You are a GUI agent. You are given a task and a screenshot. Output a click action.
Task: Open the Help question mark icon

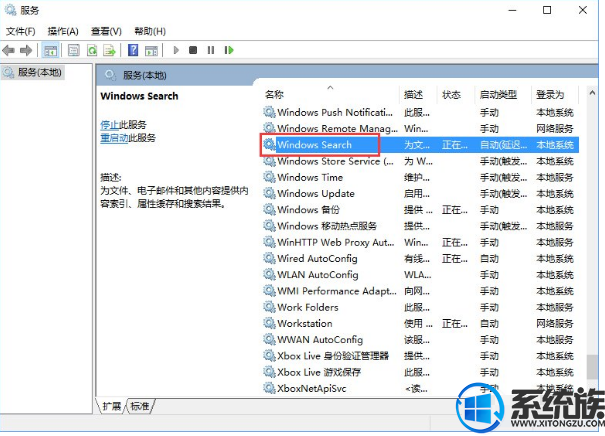pos(133,50)
